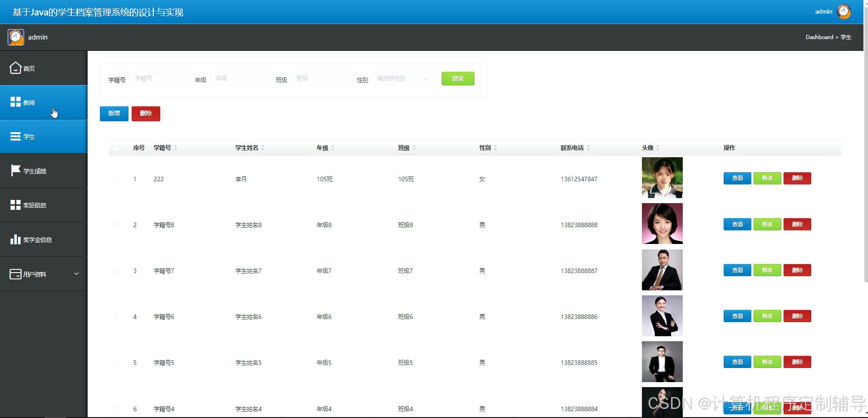This screenshot has width=868, height=418.
Task: Open the 首页 menu item
Action: [44, 68]
